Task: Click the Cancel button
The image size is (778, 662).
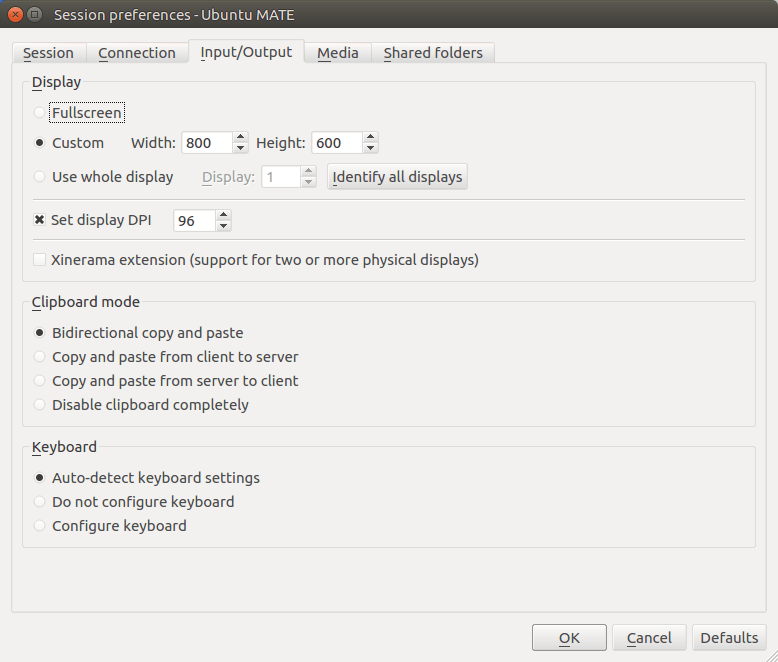Action: (x=649, y=638)
